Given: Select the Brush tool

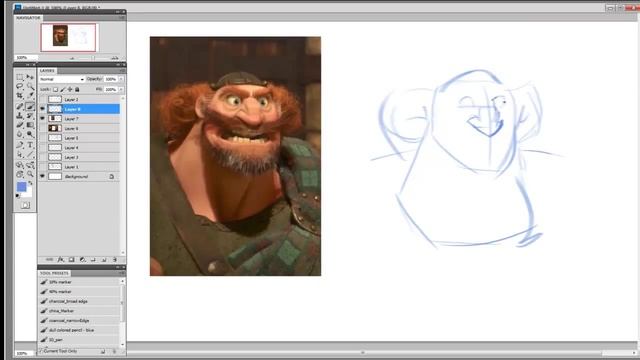Looking at the screenshot, I should (30, 107).
